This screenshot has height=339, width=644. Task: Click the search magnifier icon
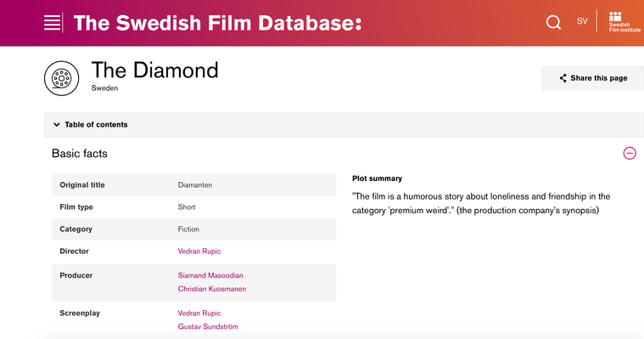pyautogui.click(x=553, y=22)
